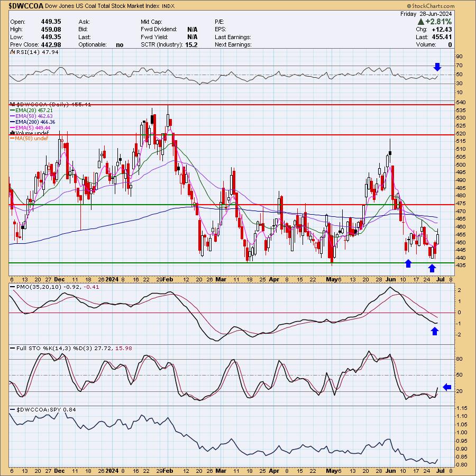Click the Ask label
Viewport: 476px width, 476px height.
click(x=84, y=22)
